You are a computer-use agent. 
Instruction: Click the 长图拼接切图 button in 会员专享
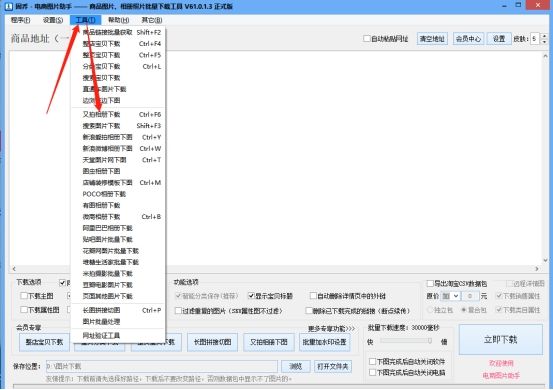coord(212,342)
